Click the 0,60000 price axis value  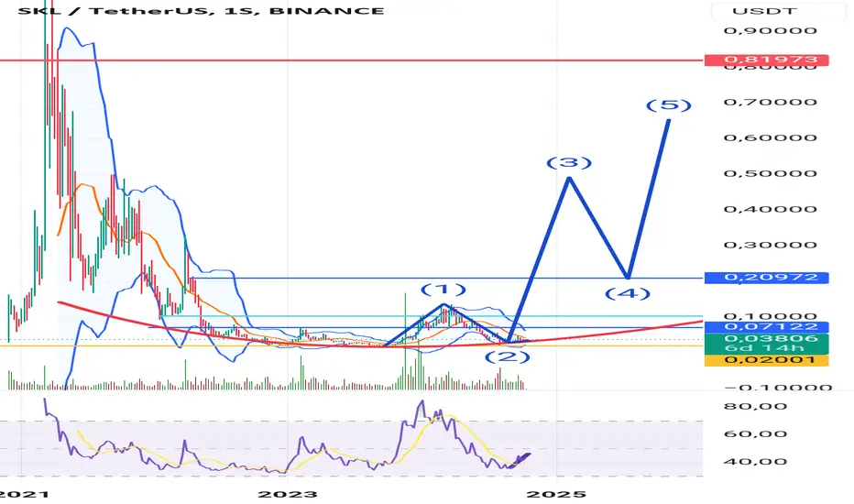(770, 137)
